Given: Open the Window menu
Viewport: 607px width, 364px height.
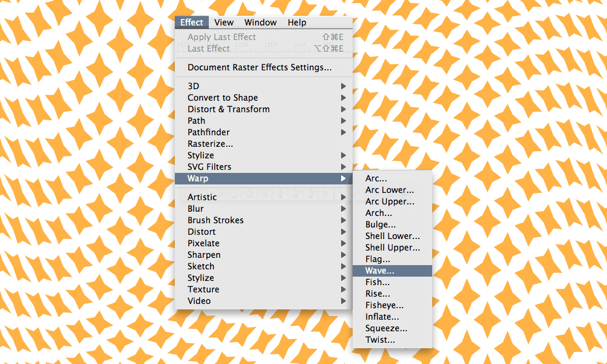Looking at the screenshot, I should [260, 22].
